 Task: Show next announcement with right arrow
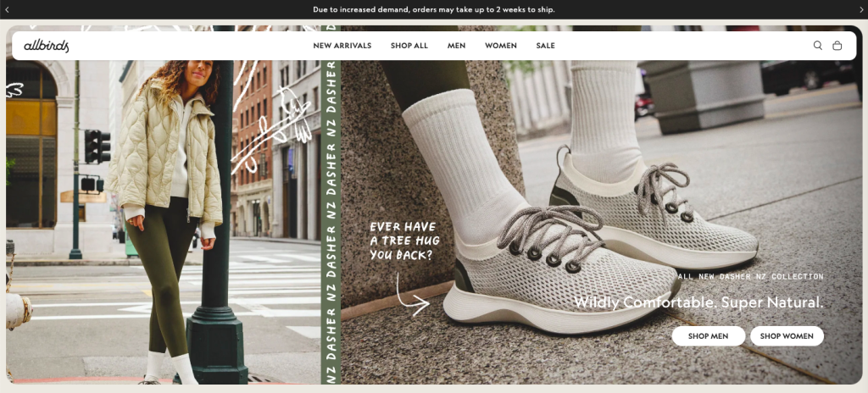coord(861,9)
